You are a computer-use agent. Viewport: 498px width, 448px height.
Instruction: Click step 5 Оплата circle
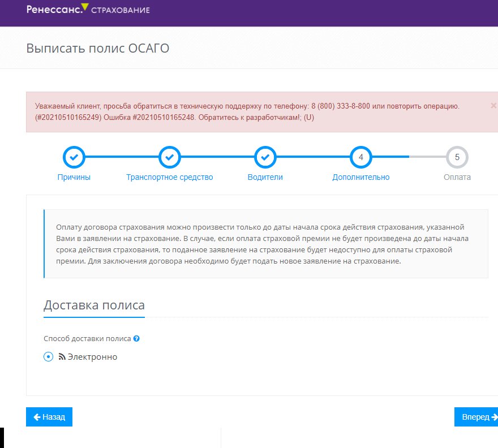(x=457, y=157)
